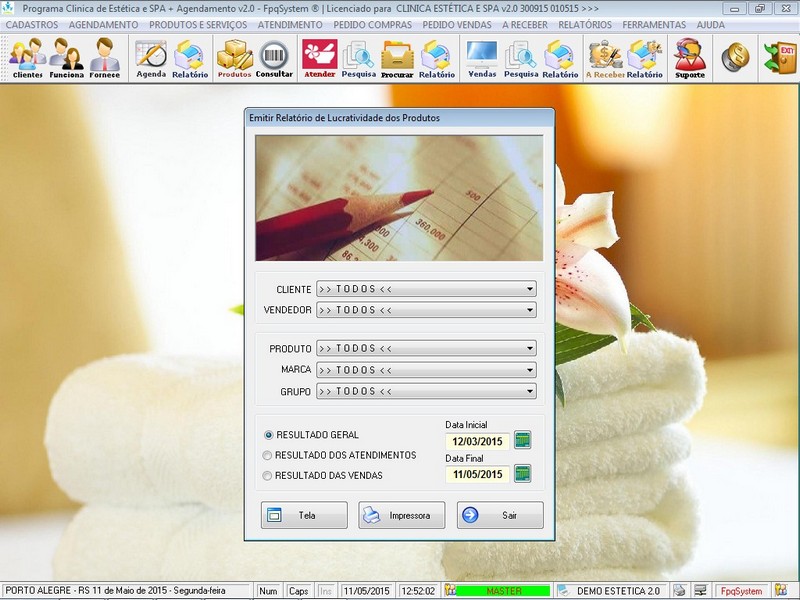
Task: Select RESULTADO GERAL option
Action: [311, 435]
